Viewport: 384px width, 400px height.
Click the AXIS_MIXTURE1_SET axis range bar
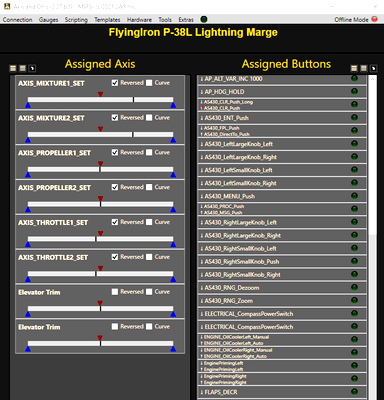(100, 100)
